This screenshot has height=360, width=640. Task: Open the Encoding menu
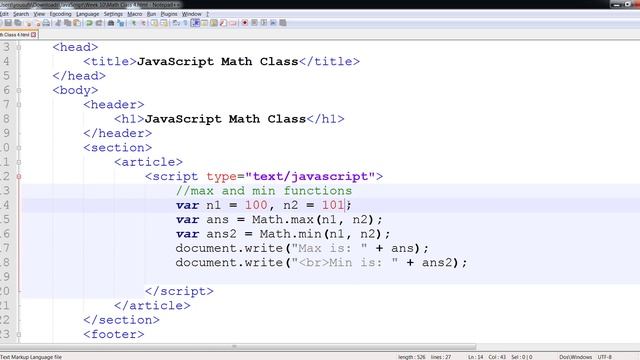60,14
